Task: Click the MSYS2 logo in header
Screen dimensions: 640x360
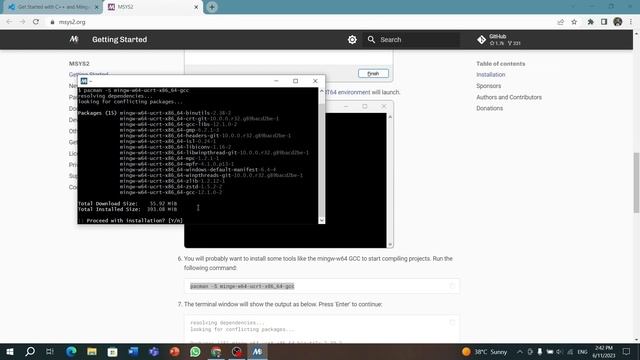Action: click(74, 39)
